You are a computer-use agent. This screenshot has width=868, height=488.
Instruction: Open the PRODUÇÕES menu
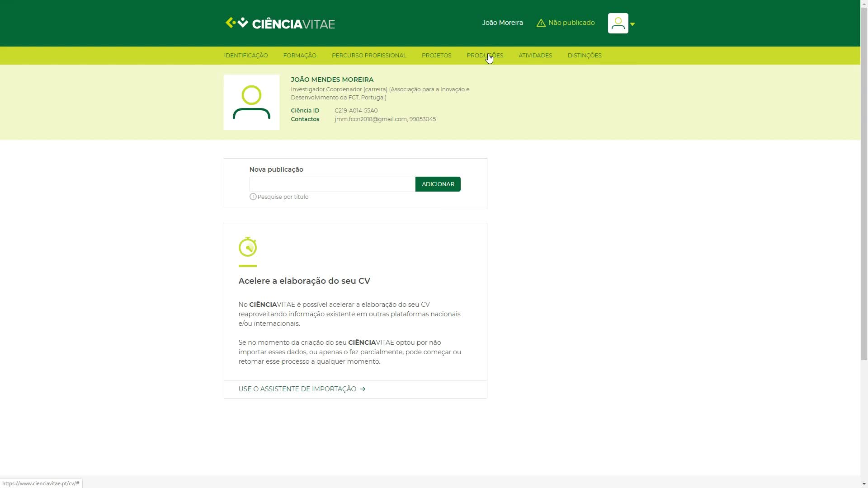485,56
